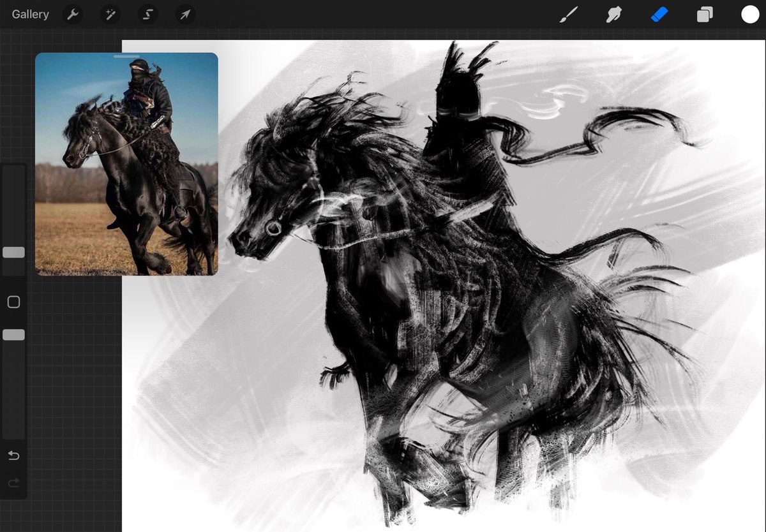Select the Brush tool
766x532 pixels.
(x=568, y=14)
